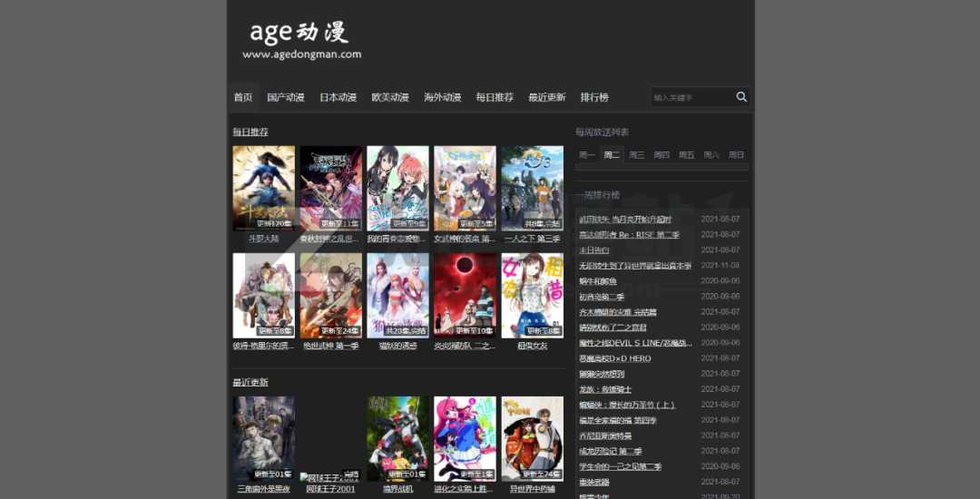This screenshot has width=980, height=499.
Task: Open the 国产动漫 navigation menu
Action: 286,97
